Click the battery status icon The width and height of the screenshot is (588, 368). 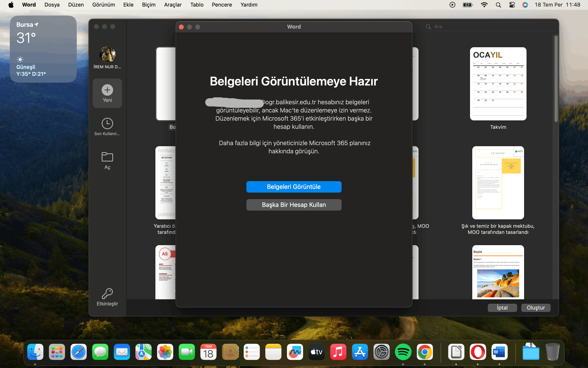point(468,5)
